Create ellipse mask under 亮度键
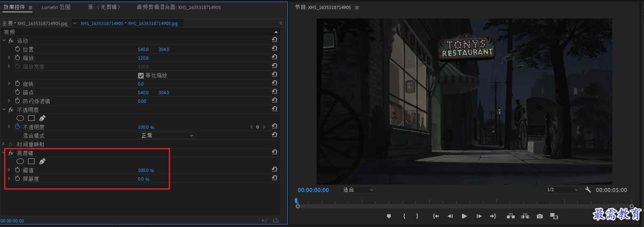The image size is (644, 227). (20, 161)
